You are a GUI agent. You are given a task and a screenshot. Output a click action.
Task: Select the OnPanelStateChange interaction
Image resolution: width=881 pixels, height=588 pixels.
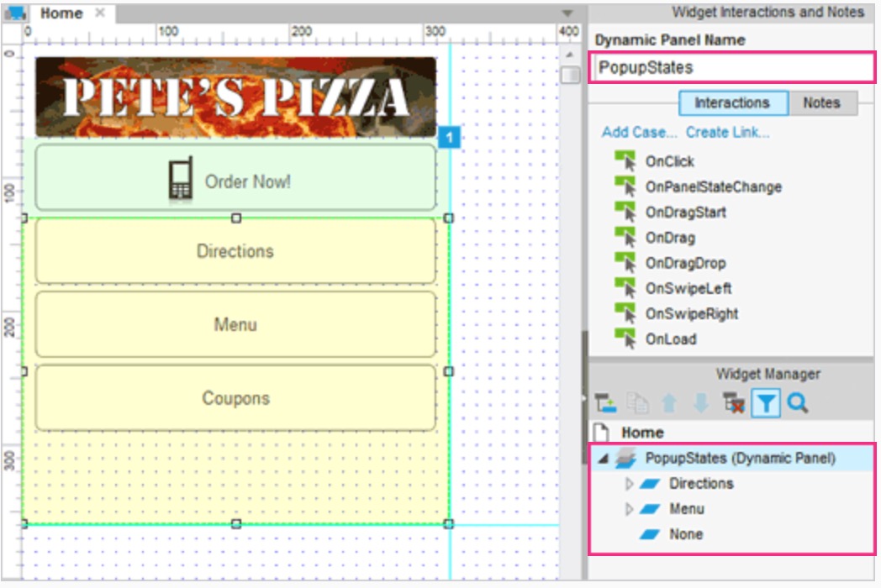[x=713, y=187]
